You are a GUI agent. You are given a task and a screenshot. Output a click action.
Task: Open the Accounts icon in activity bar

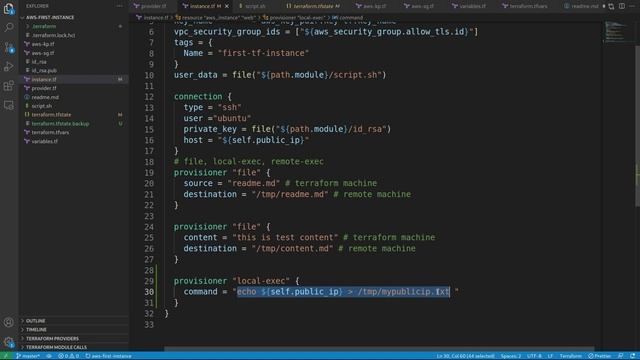tap(9, 322)
